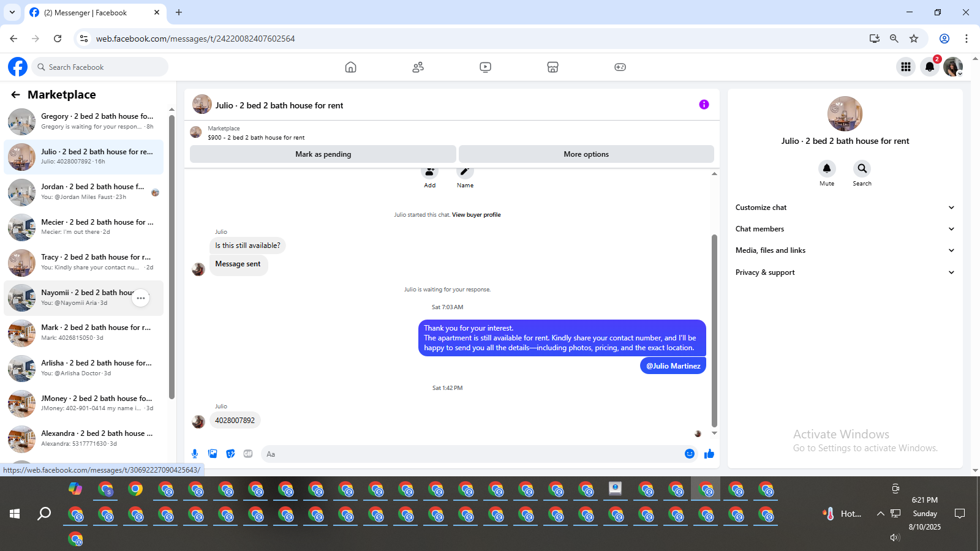Open Gregory conversation in list
Viewport: 980px width, 551px height.
[x=84, y=121]
